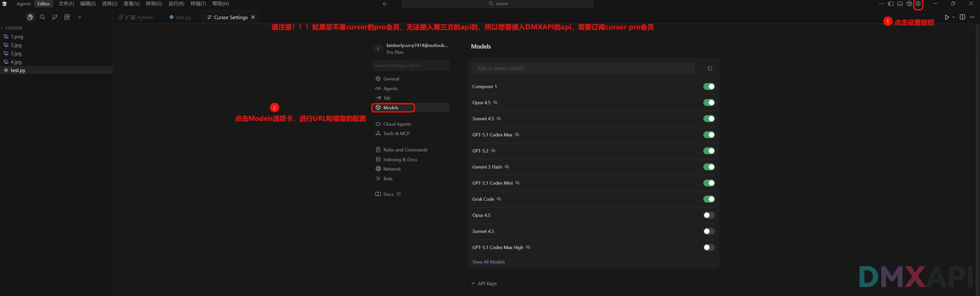Viewport: 980px width, 296px height.
Task: Expand the activity bar overflow chevron
Action: (80, 17)
